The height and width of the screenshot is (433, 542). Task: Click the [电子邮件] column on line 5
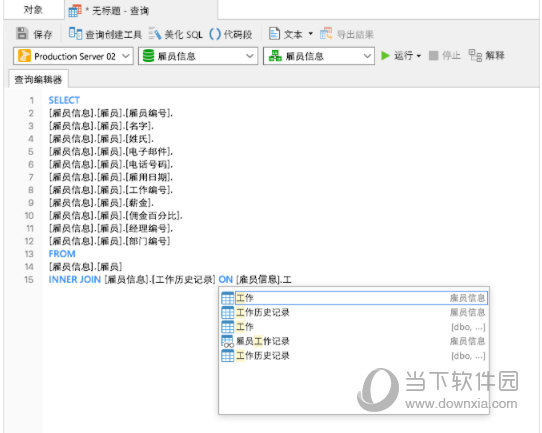(x=149, y=151)
